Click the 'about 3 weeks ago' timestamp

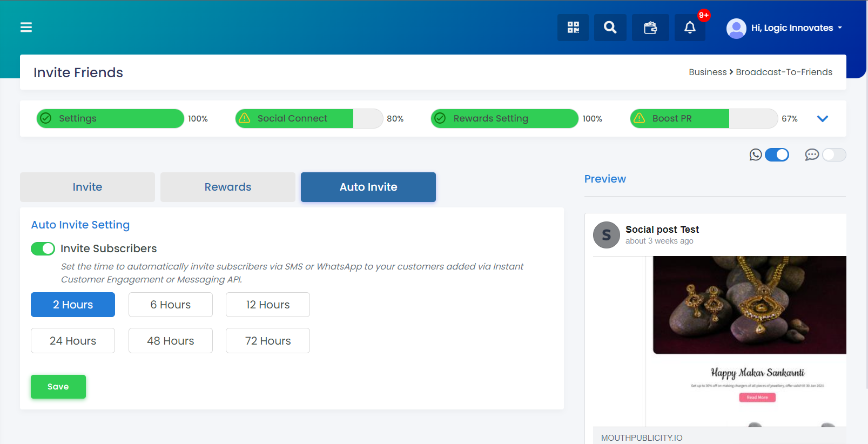[x=660, y=241]
